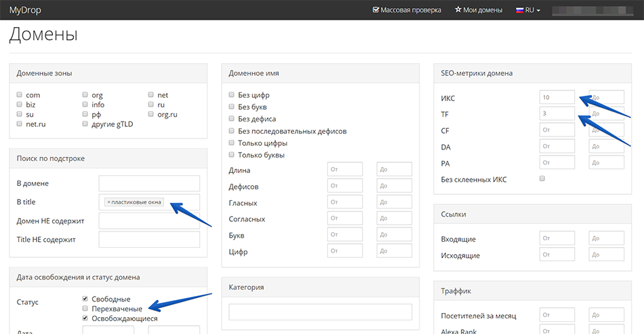
Task: Check the info domain zone
Action: pos(85,105)
